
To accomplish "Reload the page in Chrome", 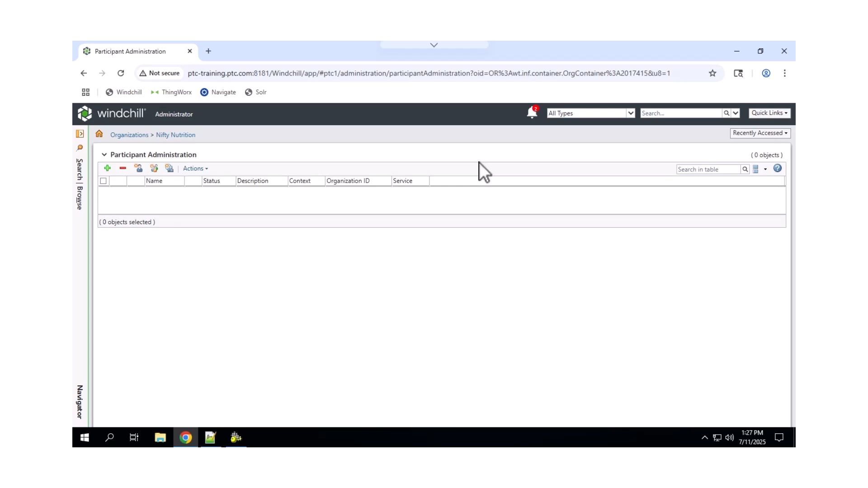I will 121,73.
